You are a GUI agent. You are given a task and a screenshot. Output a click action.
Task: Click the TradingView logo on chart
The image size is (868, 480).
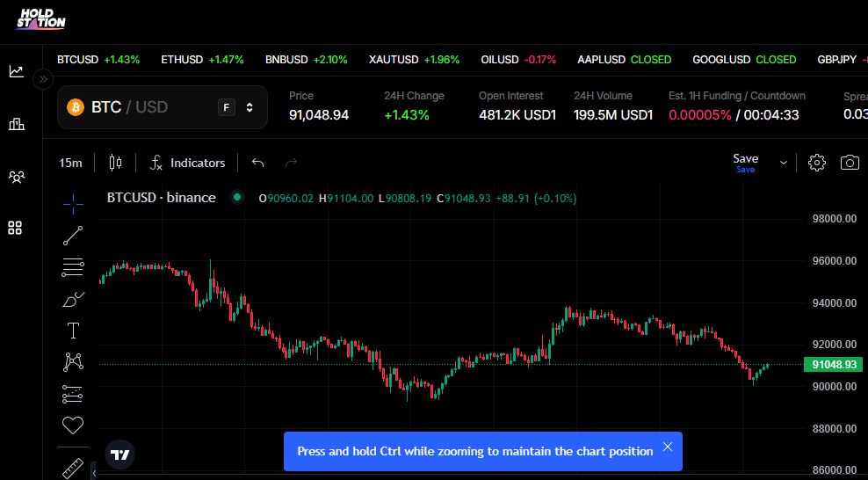coord(119,455)
